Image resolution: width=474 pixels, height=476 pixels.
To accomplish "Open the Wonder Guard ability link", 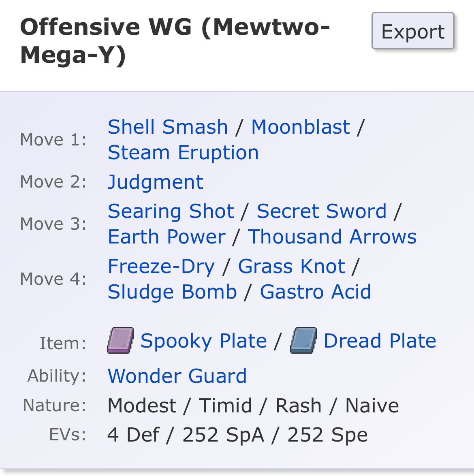I will (177, 376).
